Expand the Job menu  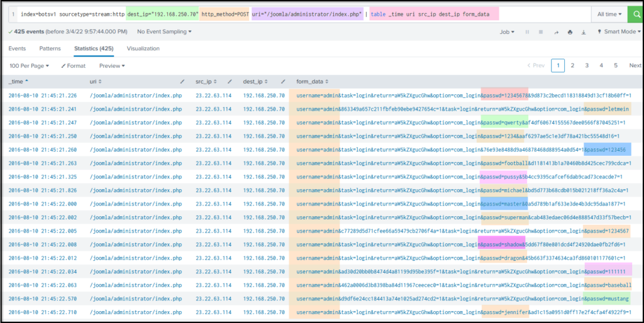(507, 32)
